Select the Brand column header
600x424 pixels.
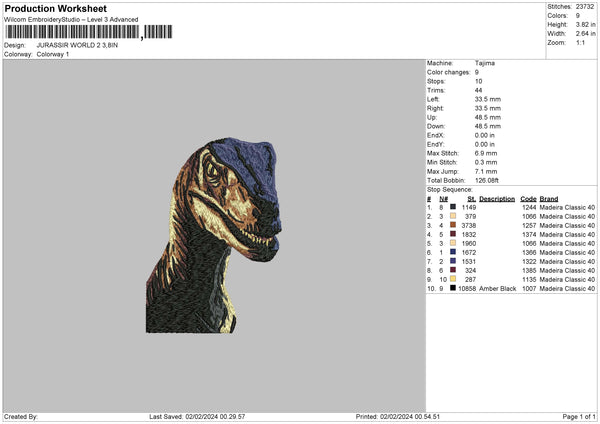tap(549, 199)
